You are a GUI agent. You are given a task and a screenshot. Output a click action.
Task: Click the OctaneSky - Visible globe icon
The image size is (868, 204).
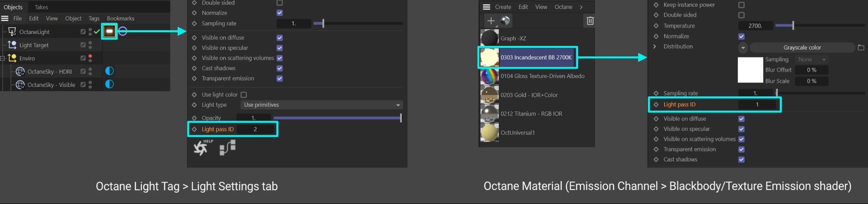(x=20, y=85)
